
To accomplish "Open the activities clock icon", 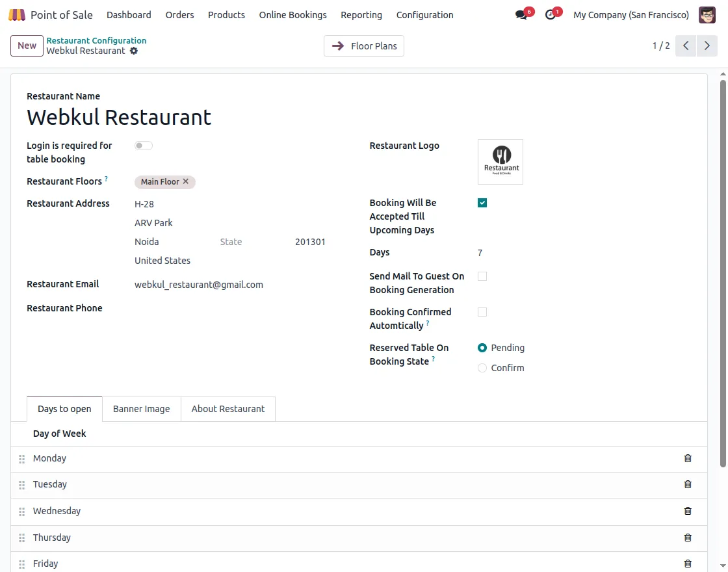I will click(551, 15).
